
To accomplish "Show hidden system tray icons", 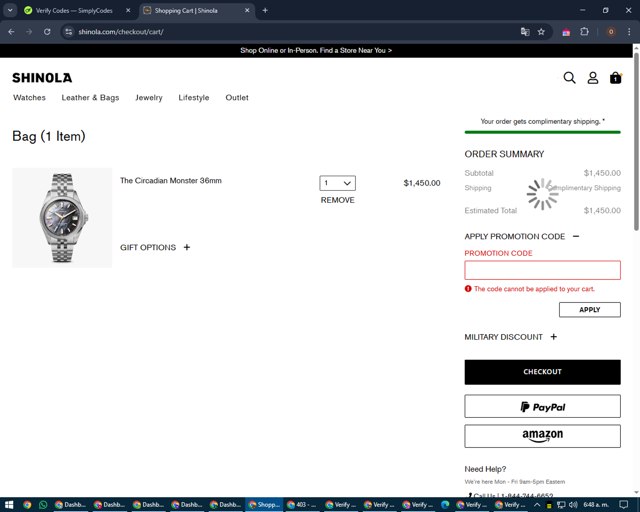I will pos(537,505).
